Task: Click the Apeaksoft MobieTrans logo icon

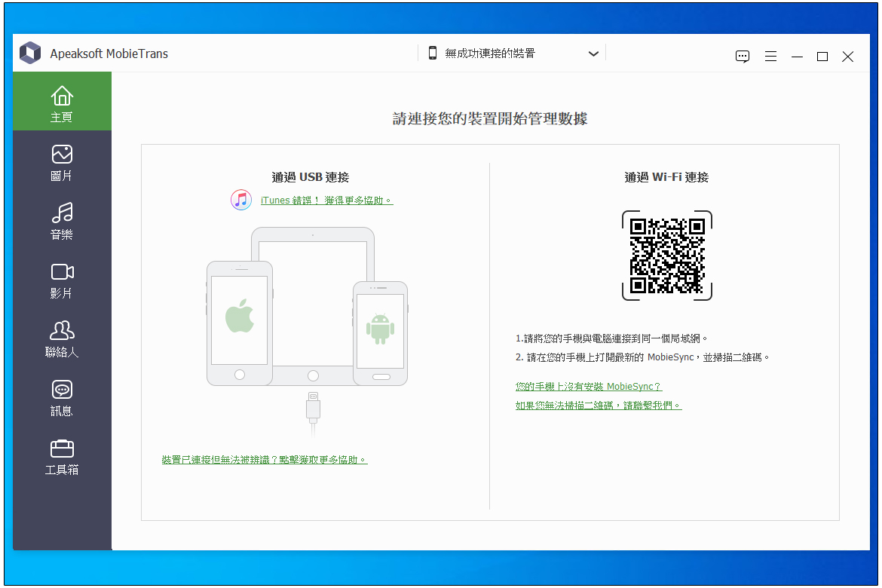Action: coord(30,53)
